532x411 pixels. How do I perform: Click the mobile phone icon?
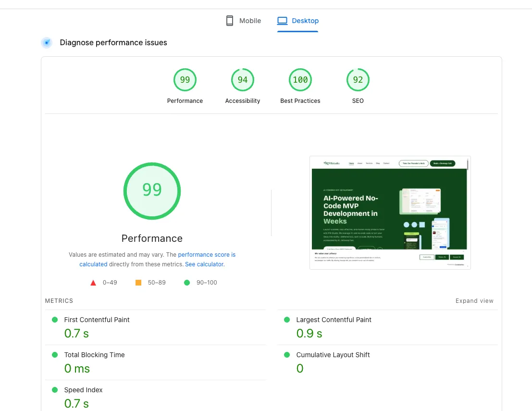click(x=230, y=20)
